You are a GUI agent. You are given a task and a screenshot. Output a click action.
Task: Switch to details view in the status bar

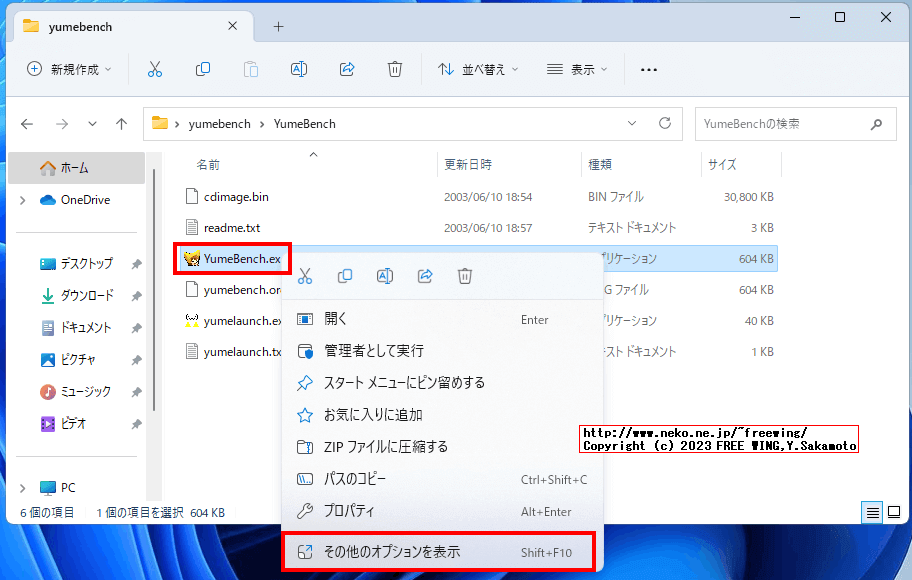coord(871,512)
